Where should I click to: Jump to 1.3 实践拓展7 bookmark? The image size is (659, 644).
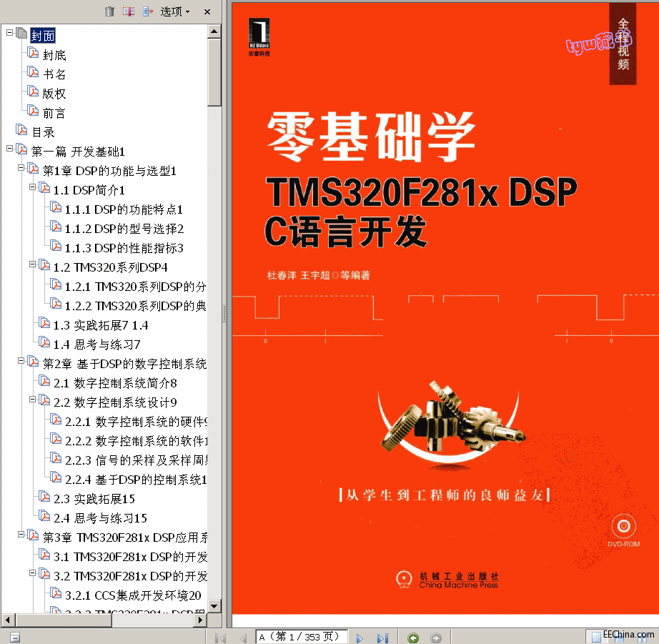(x=101, y=325)
